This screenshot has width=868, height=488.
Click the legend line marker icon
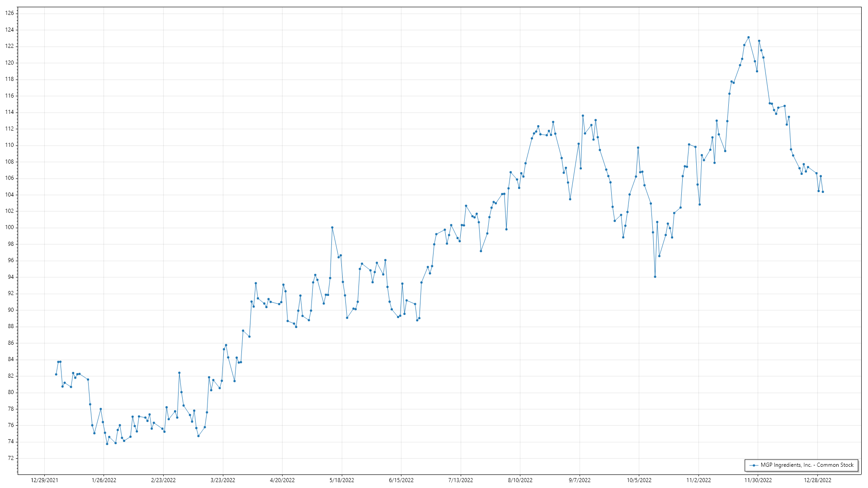tap(753, 465)
